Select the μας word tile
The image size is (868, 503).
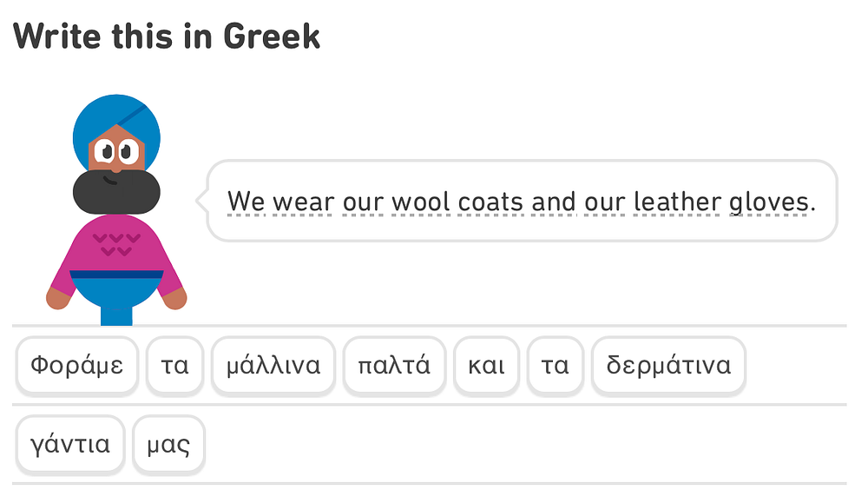coord(168,445)
